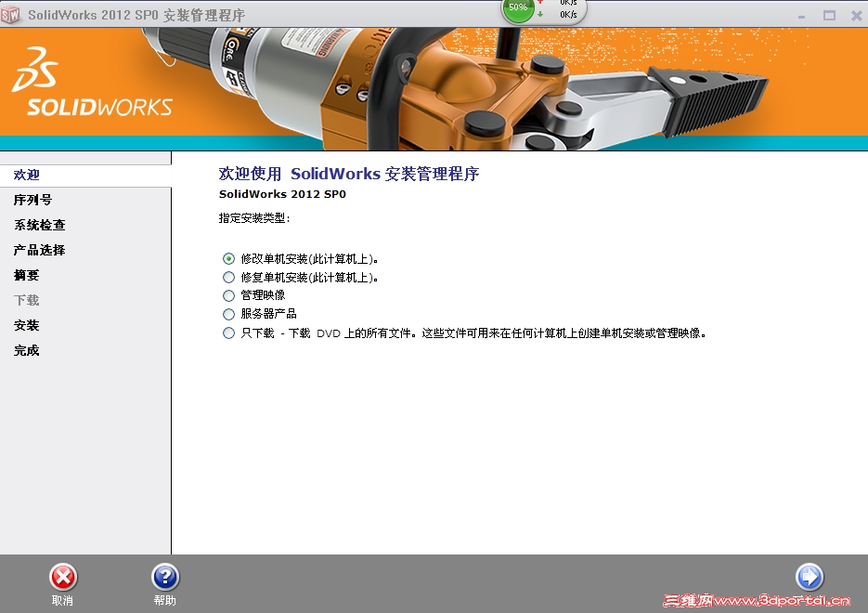Click the SolidWorks installer icon in the title bar
Image resolution: width=868 pixels, height=613 pixels.
click(13, 14)
